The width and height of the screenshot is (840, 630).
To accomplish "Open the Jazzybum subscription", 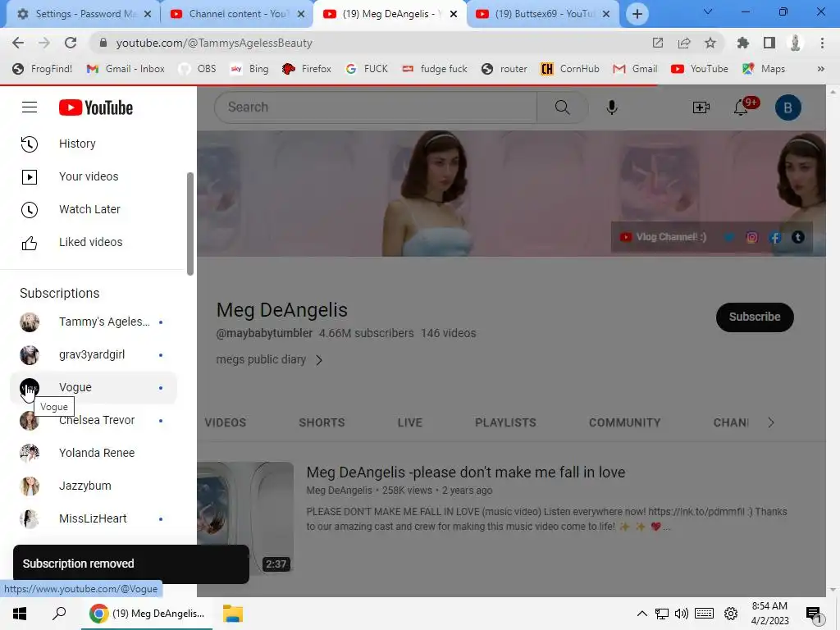I will [94, 486].
